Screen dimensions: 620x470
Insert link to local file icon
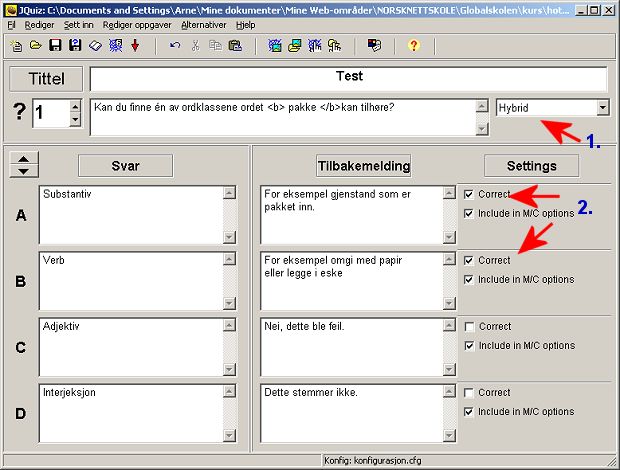335,46
